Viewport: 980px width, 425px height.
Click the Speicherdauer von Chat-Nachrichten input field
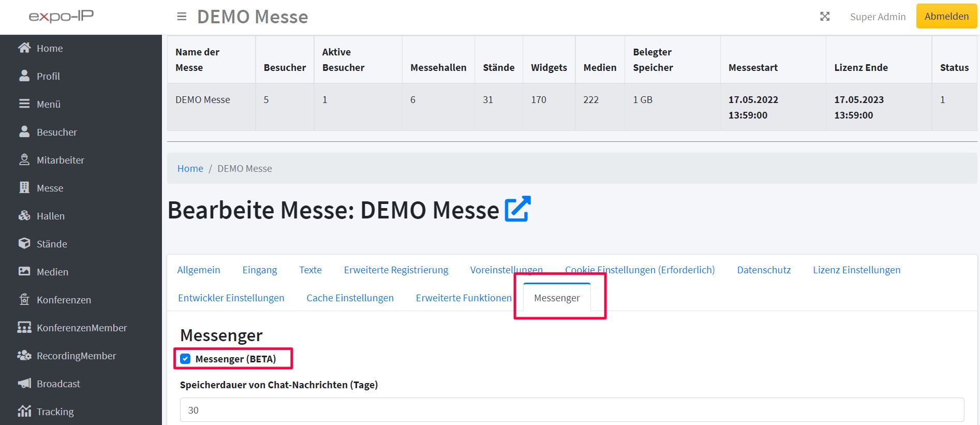coord(572,410)
